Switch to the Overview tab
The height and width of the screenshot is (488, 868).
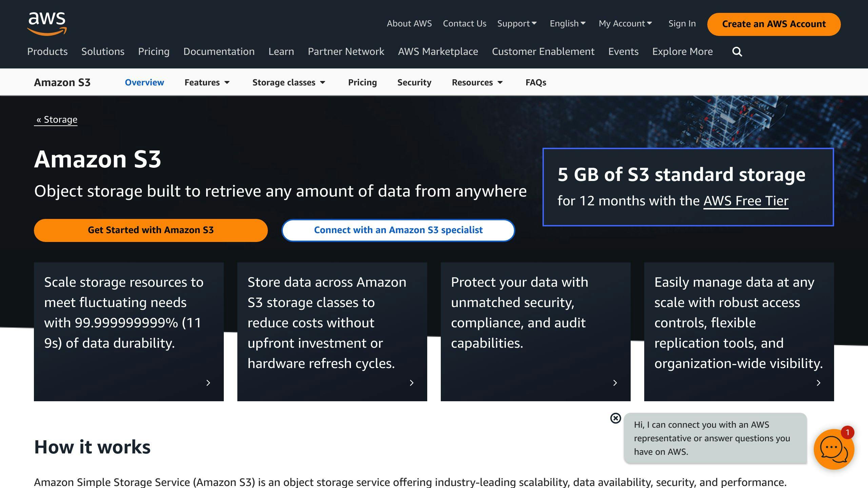144,82
